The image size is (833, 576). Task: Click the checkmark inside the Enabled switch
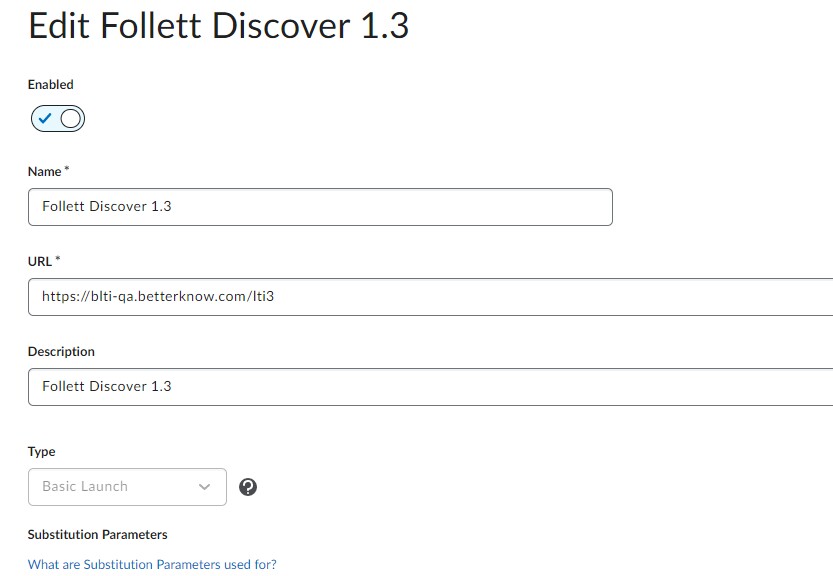click(x=45, y=118)
